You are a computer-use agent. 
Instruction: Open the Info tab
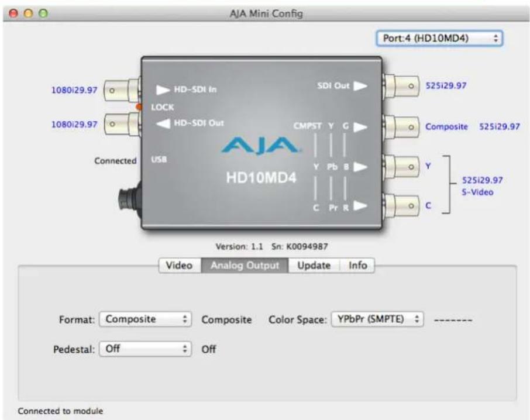(x=357, y=265)
